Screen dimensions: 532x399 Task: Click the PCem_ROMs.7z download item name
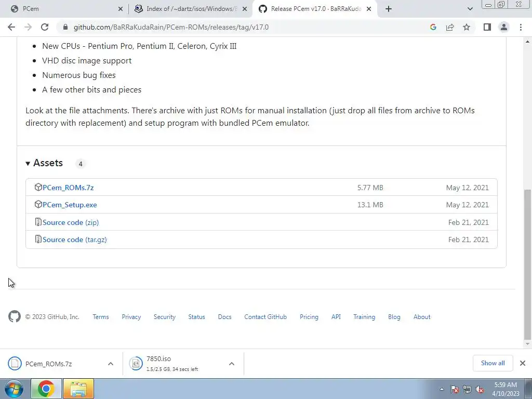48,364
